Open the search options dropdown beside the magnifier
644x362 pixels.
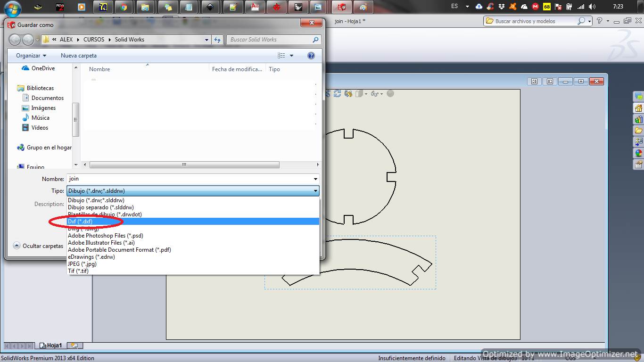[590, 21]
